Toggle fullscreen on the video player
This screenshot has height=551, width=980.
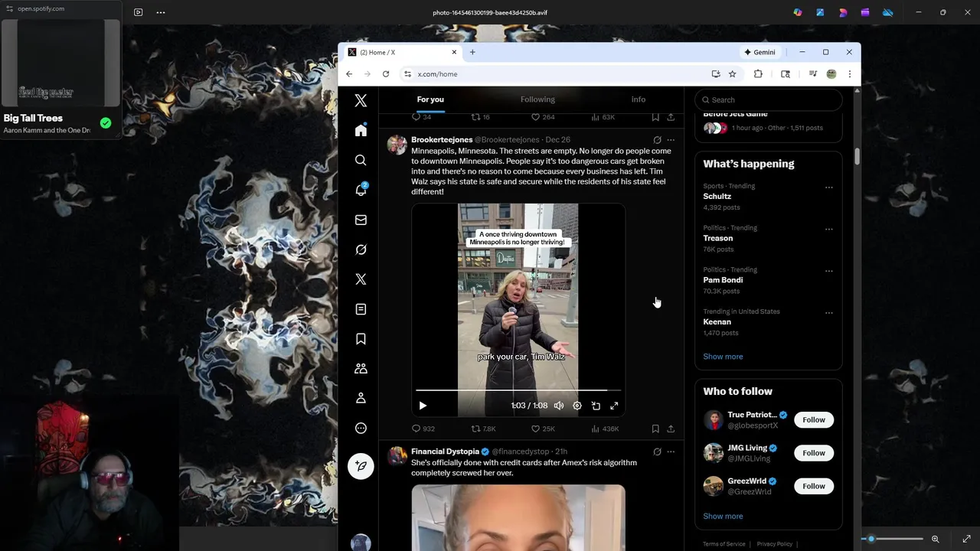(x=614, y=406)
